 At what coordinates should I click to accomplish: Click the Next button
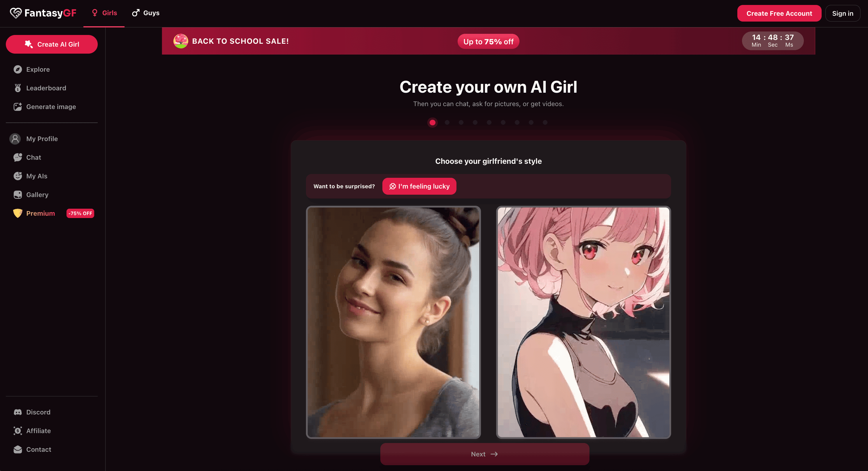(x=484, y=454)
